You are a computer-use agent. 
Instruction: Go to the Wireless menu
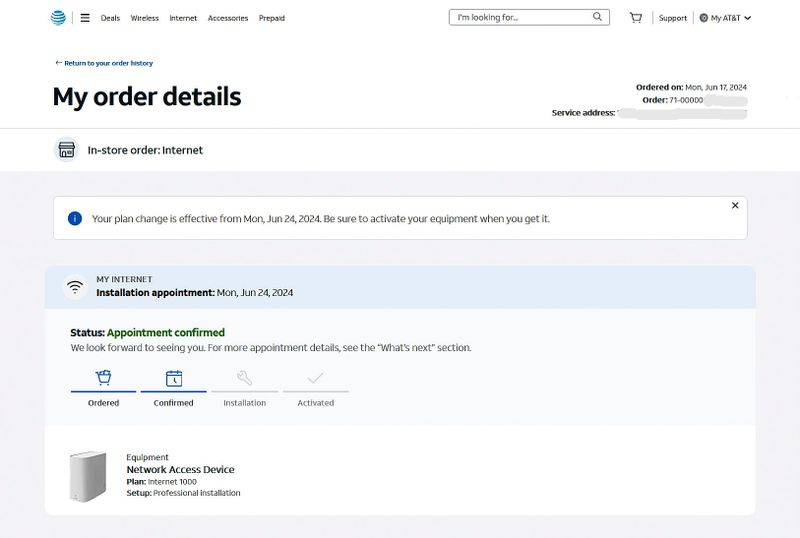(x=145, y=18)
